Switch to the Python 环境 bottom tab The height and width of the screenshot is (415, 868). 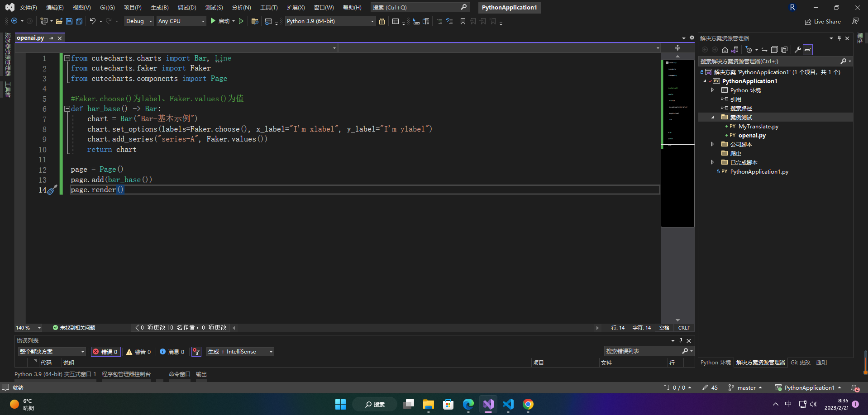715,363
